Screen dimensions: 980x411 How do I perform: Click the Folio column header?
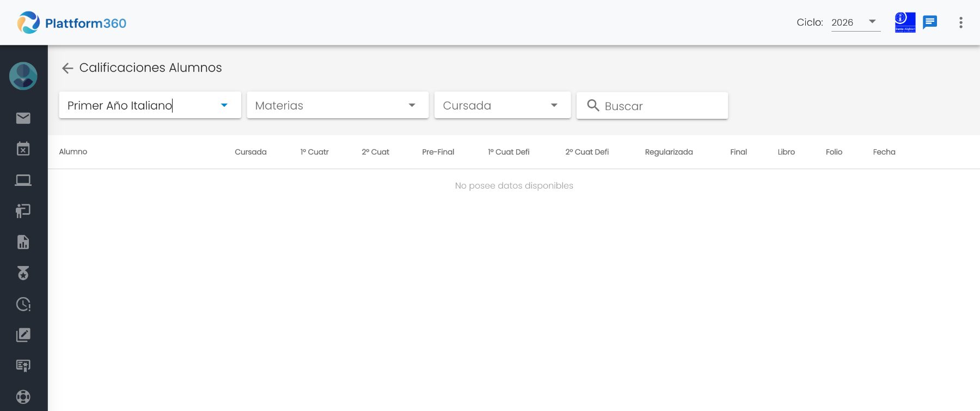coord(834,152)
